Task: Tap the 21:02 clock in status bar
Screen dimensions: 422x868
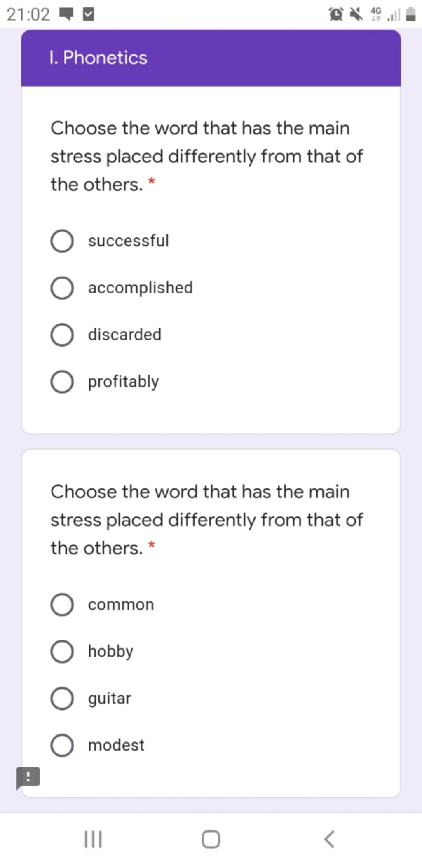Action: tap(28, 15)
